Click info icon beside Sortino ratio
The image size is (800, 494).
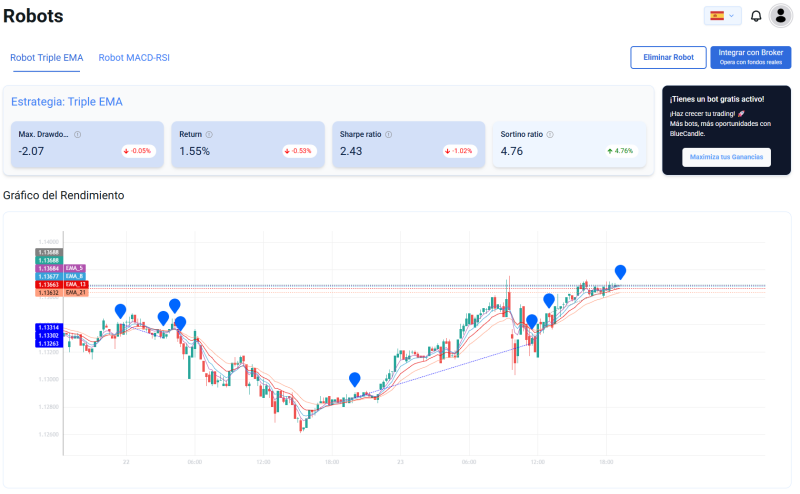(x=550, y=134)
